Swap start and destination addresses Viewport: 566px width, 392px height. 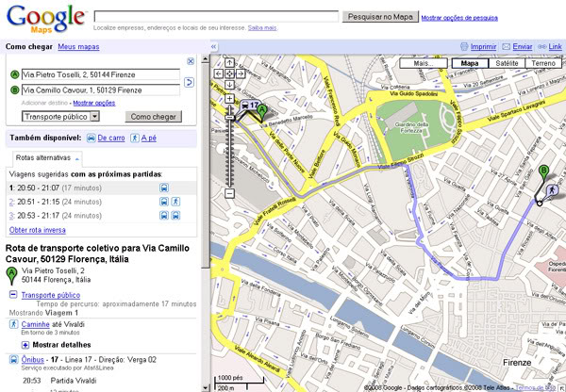click(x=190, y=82)
